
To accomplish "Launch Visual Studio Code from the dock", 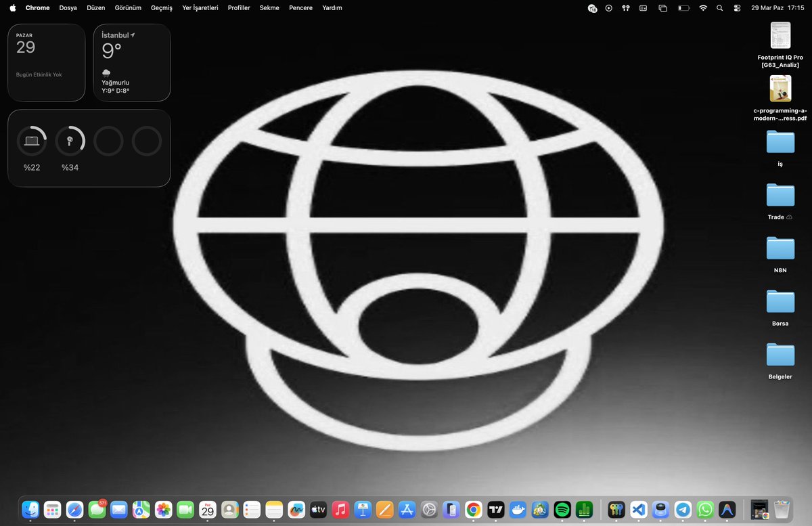I will [638, 509].
